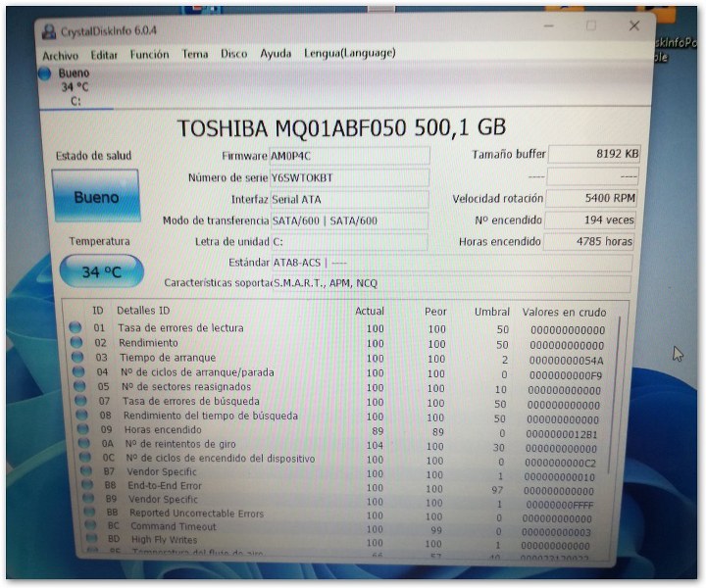Click status icon for B8 End-to-End Error
This screenshot has width=706, height=588.
click(x=87, y=484)
